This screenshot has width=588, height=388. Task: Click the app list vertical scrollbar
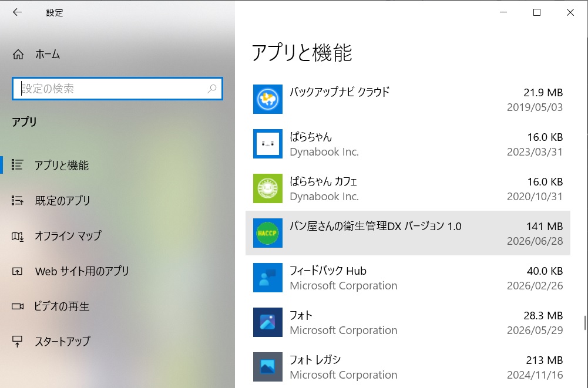[x=584, y=323]
